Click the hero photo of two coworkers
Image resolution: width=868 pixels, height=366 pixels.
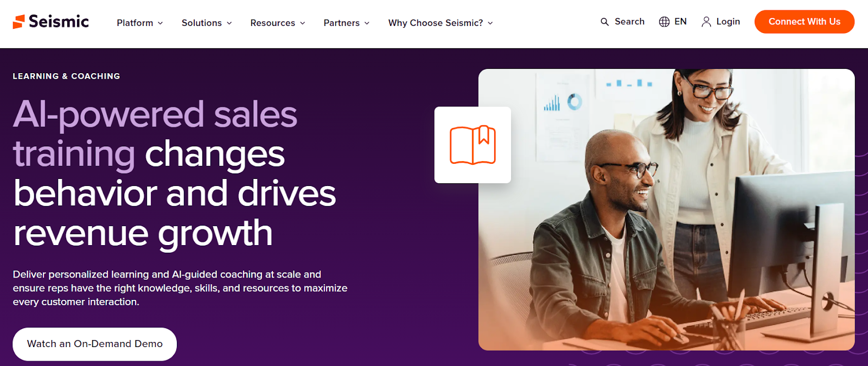(x=666, y=209)
